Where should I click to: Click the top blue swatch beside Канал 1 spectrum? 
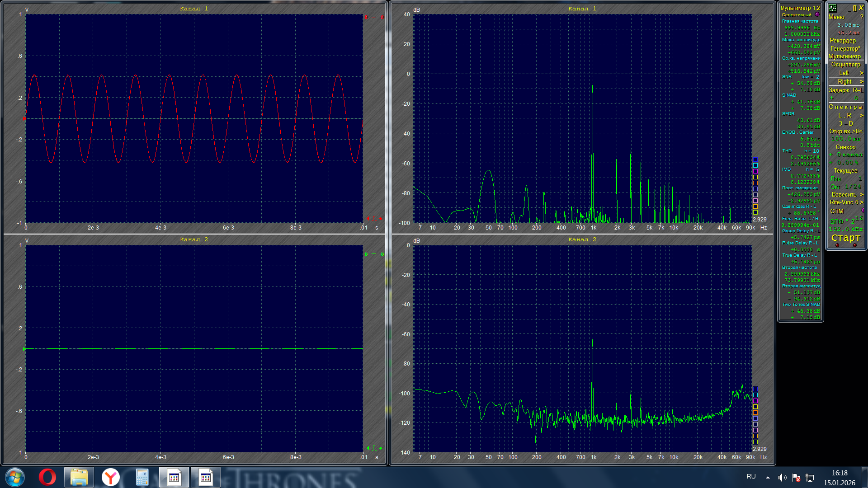coord(755,160)
